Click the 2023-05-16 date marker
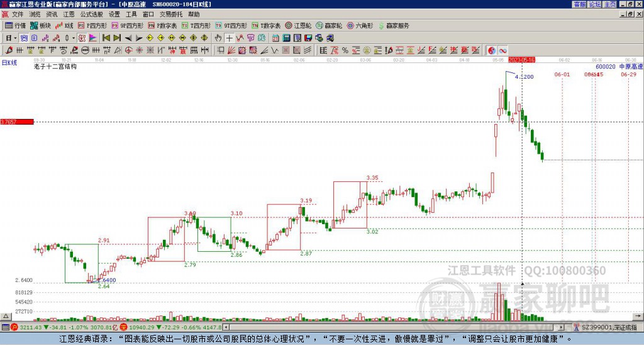644x345 pixels. click(522, 60)
